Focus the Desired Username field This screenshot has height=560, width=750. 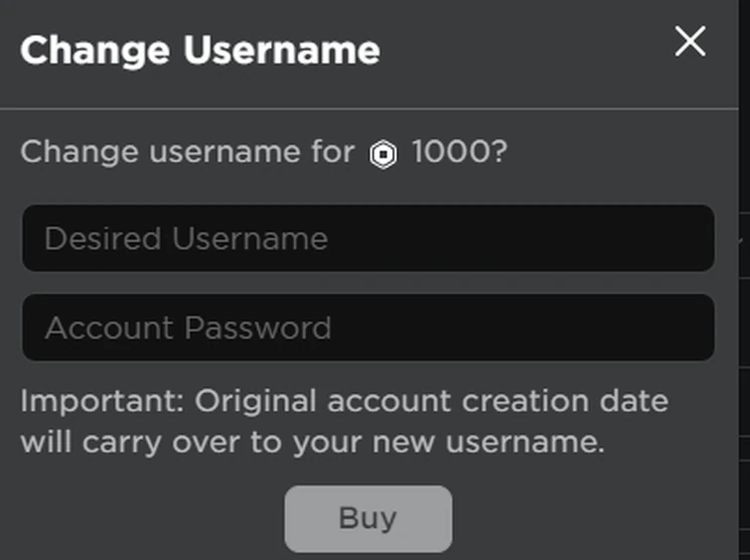point(368,238)
